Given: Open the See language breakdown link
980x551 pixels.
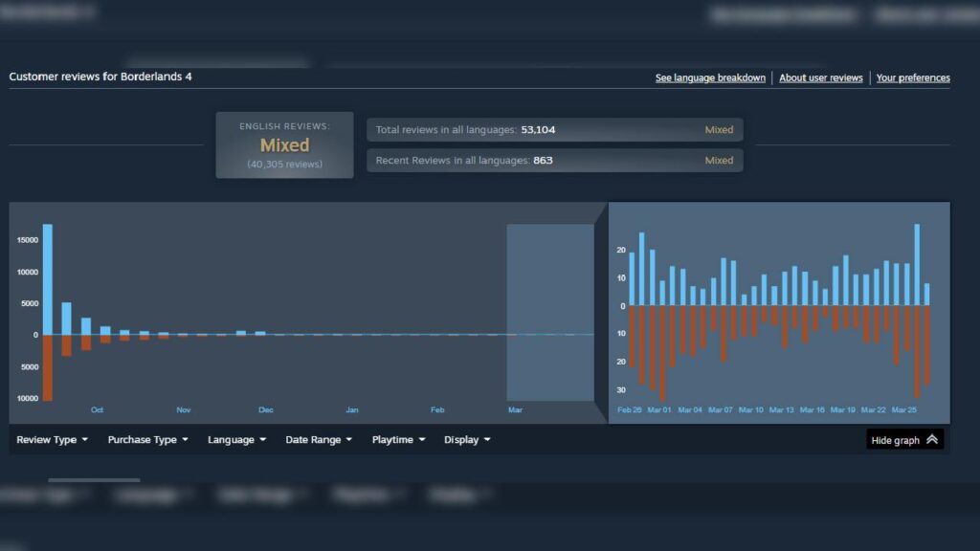Looking at the screenshot, I should pos(709,77).
